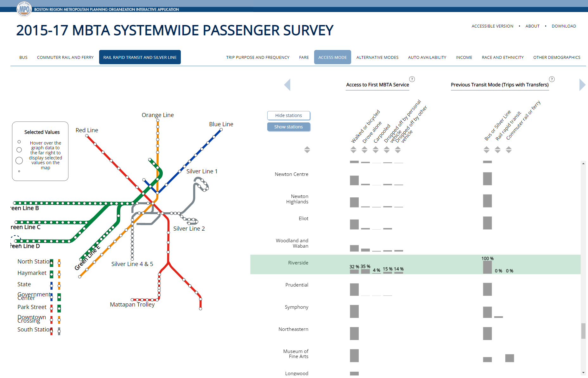Select the highlighted Riverside station circle on map
This screenshot has width=588, height=378.
(x=16, y=240)
